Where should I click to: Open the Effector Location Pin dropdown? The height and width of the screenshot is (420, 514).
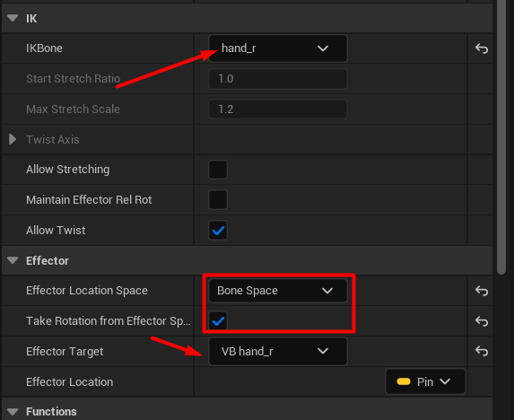click(425, 381)
